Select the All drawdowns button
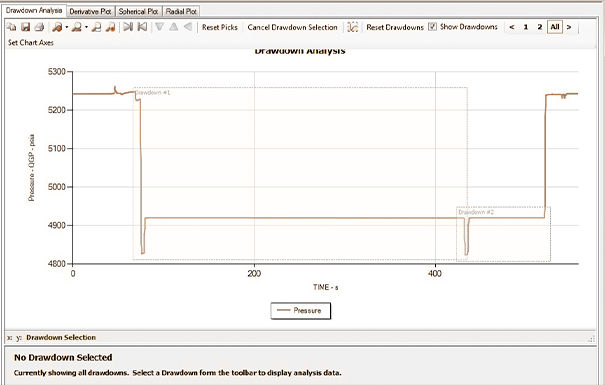Image resolution: width=605 pixels, height=385 pixels. click(555, 27)
